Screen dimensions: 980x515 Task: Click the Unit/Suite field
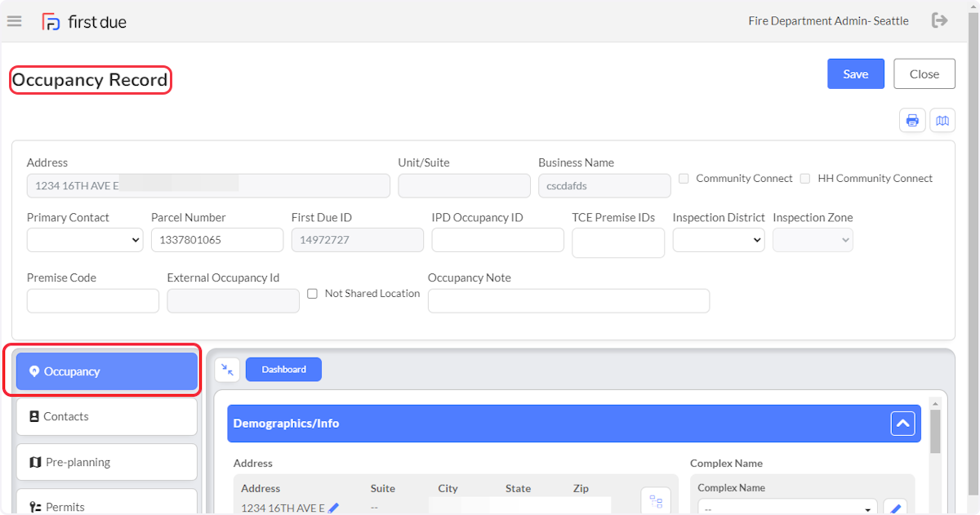(x=464, y=185)
